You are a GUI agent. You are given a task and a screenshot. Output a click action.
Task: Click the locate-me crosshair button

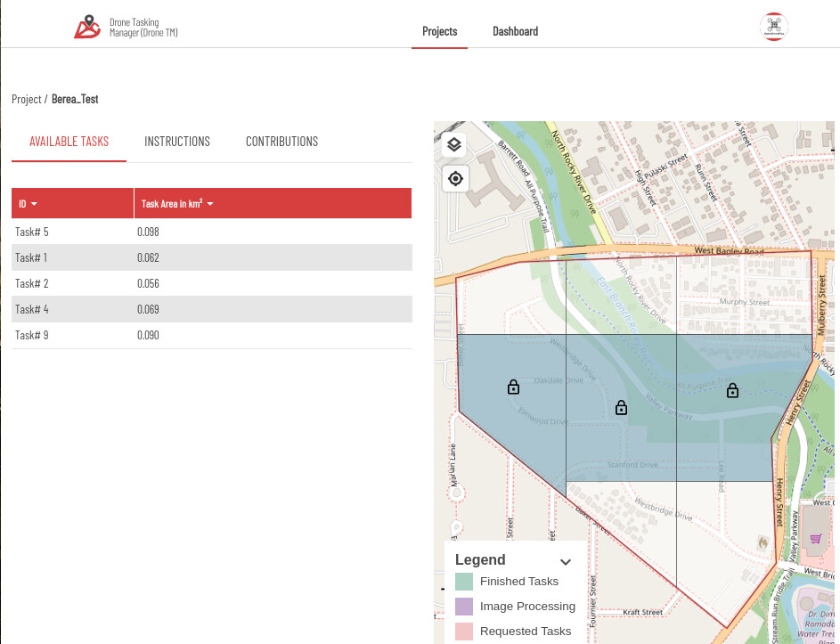pos(454,179)
